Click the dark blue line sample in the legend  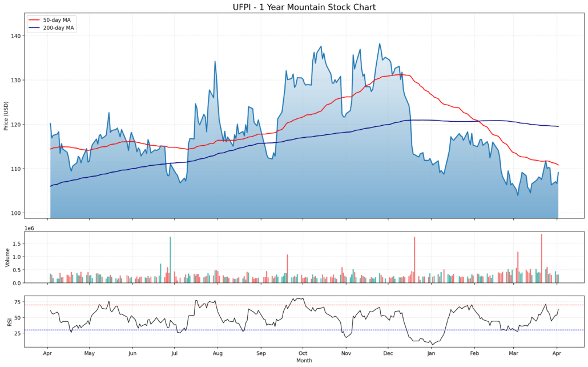34,28
